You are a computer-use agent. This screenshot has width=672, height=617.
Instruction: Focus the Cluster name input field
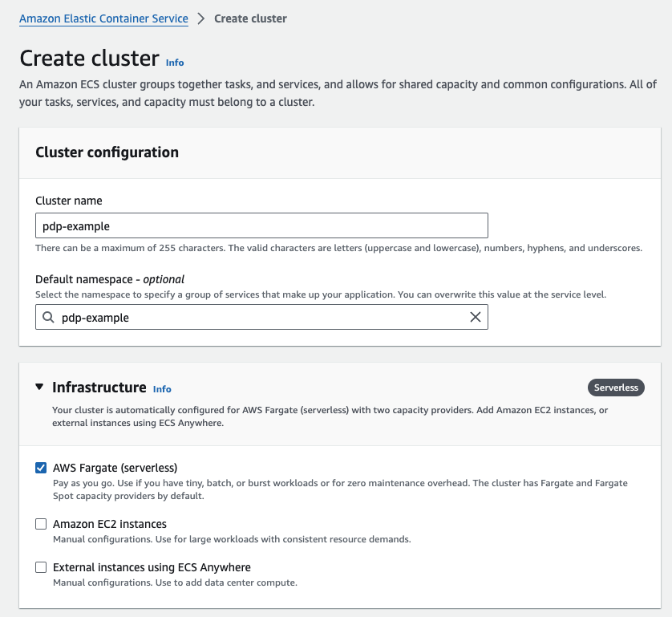(261, 225)
